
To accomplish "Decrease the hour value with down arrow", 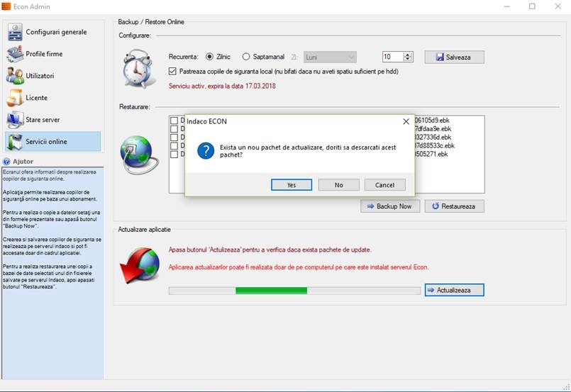I will pyautogui.click(x=408, y=60).
